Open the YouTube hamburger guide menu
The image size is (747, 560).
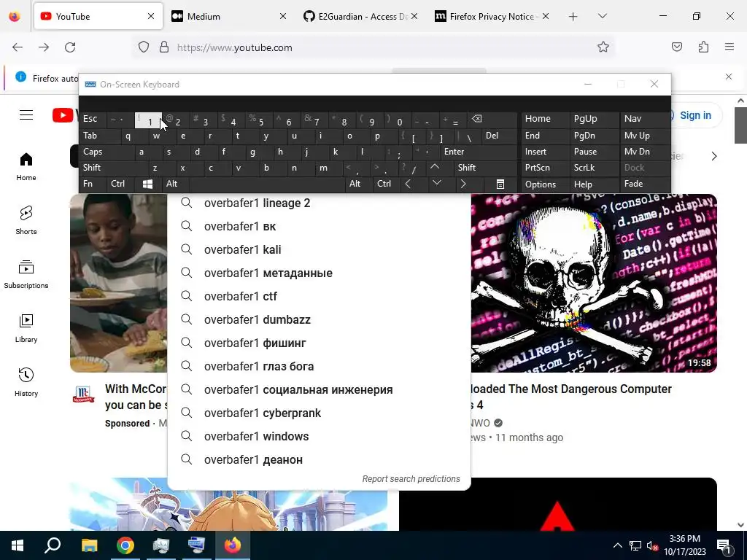tap(26, 115)
